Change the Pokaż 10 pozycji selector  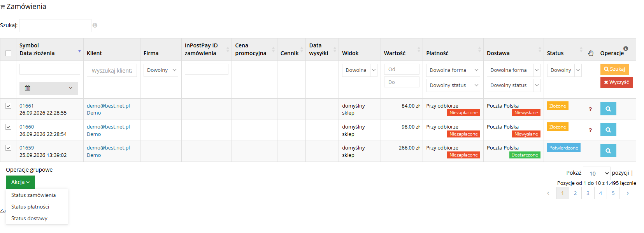tap(597, 173)
